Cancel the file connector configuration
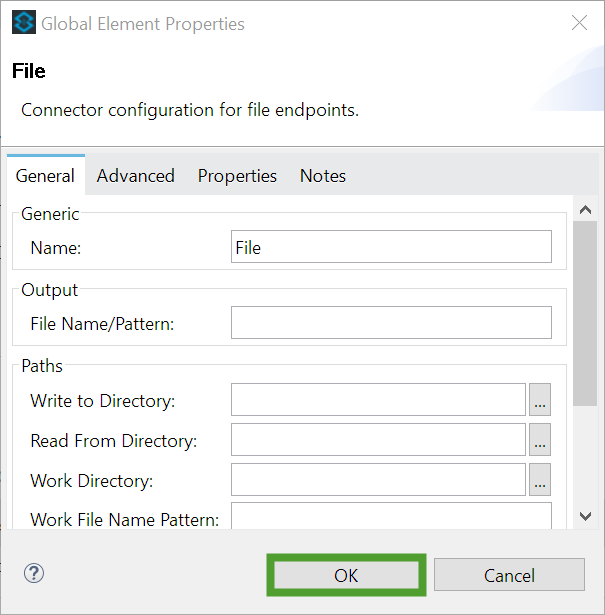The image size is (605, 615). pyautogui.click(x=509, y=575)
